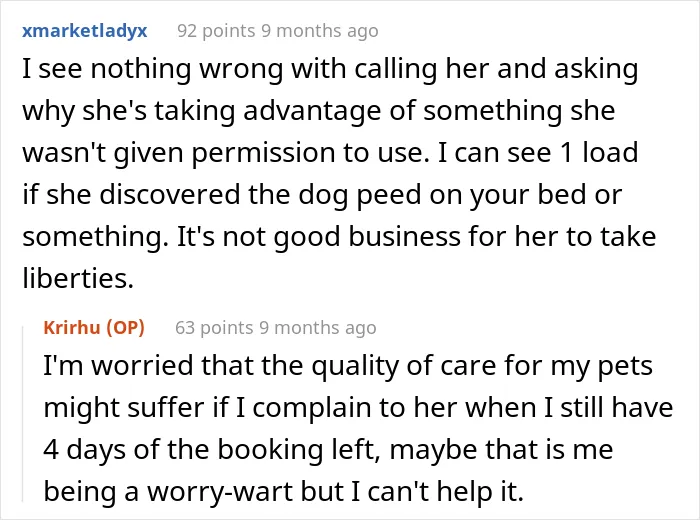Click the line starting "might suffer if I complain"

coord(358,408)
